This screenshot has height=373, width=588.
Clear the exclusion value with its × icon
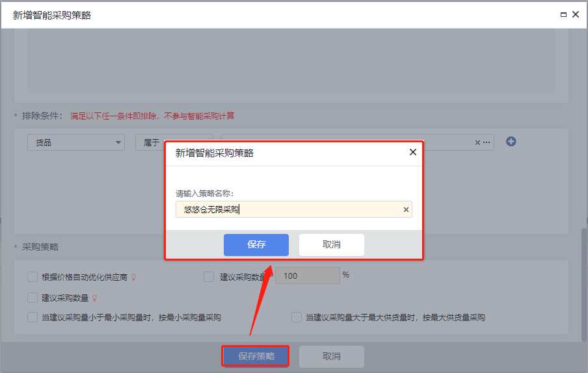[x=477, y=142]
